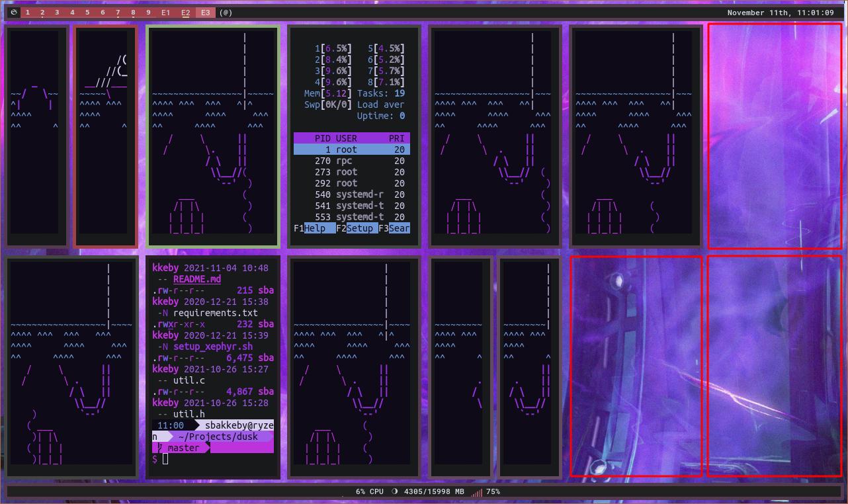Click the (@) layout symbol
The image size is (848, 504).
pyautogui.click(x=226, y=13)
